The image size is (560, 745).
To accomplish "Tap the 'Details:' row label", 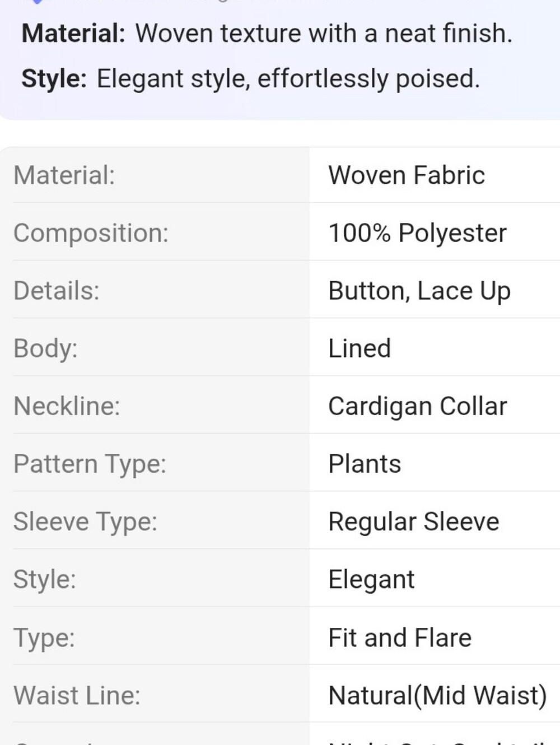I will coord(57,291).
